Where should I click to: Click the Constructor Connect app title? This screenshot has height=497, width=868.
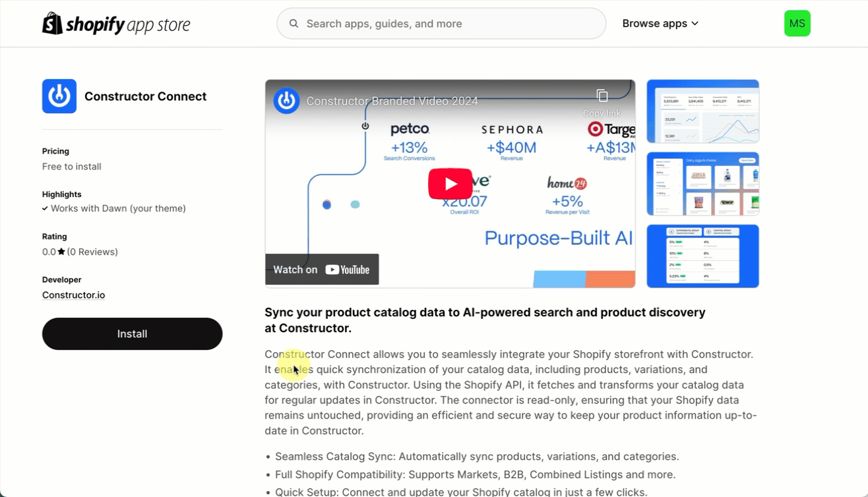point(146,96)
